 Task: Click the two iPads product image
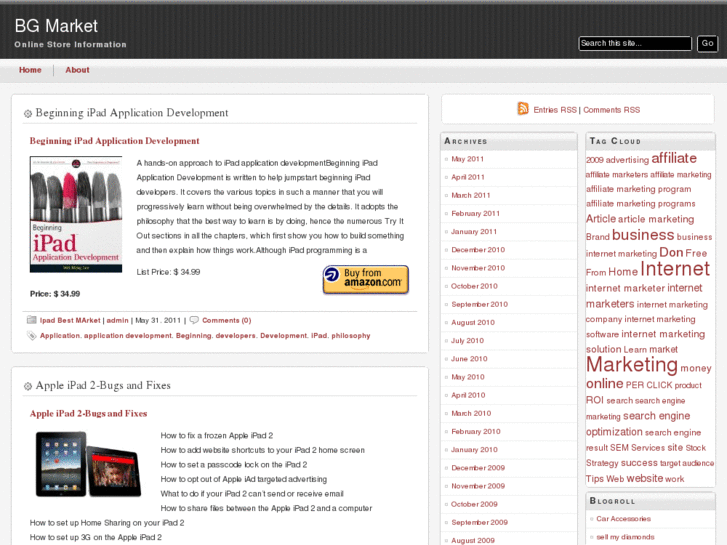click(x=88, y=464)
